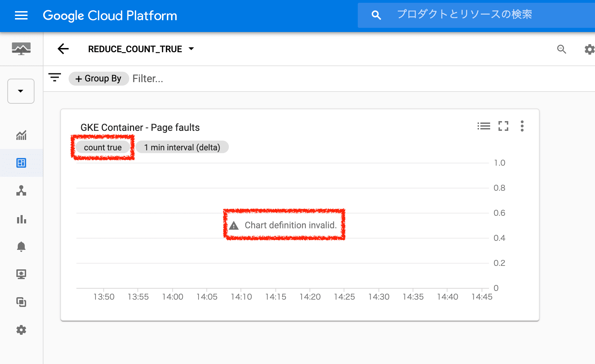Click the 1.0 y-axis label
Image resolution: width=595 pixels, height=364 pixels.
tap(500, 163)
